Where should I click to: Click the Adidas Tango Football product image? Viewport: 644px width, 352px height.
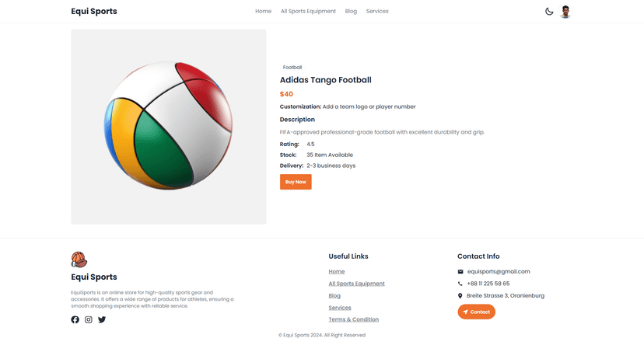tap(169, 127)
